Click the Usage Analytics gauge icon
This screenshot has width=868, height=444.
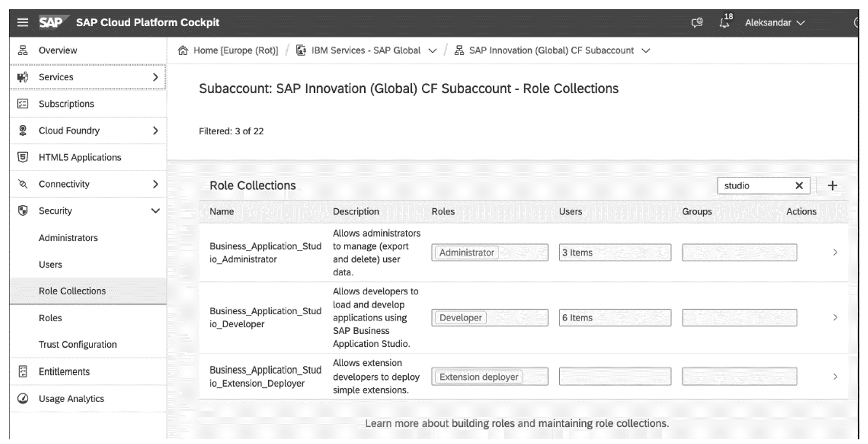coord(23,398)
